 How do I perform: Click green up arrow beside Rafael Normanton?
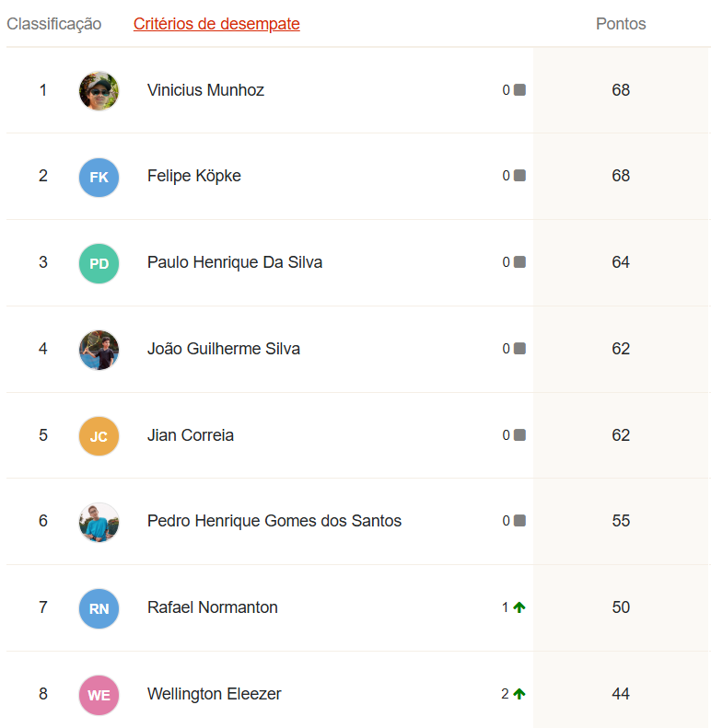point(519,607)
